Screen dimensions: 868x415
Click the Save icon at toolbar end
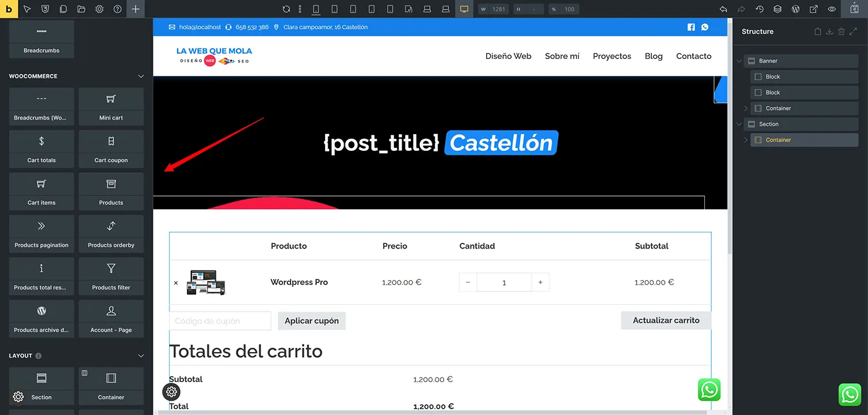(854, 9)
